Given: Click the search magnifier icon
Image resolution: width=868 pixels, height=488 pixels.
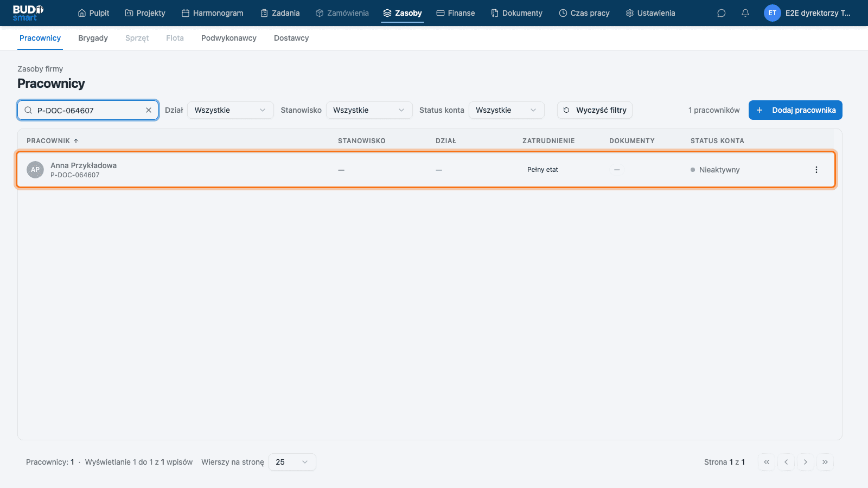Looking at the screenshot, I should pos(28,110).
